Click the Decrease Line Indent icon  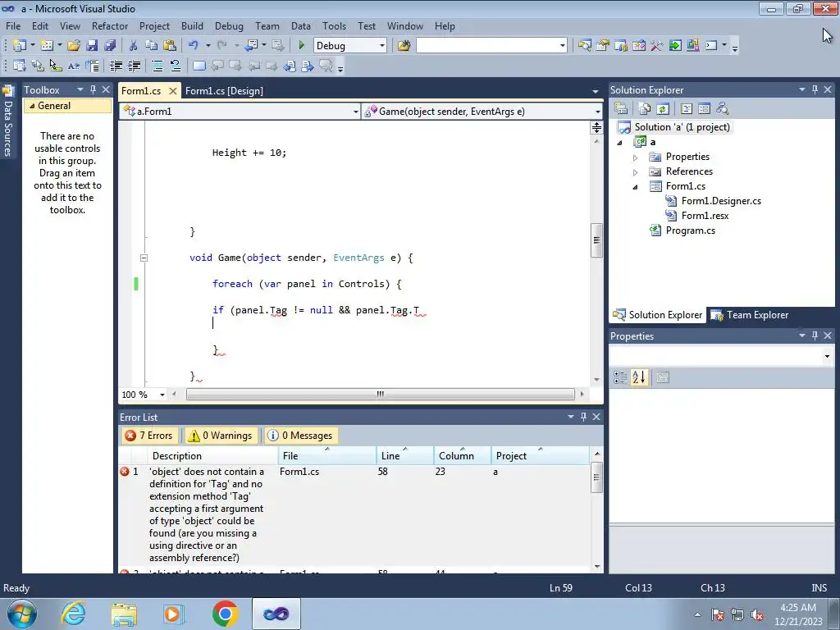point(116,66)
